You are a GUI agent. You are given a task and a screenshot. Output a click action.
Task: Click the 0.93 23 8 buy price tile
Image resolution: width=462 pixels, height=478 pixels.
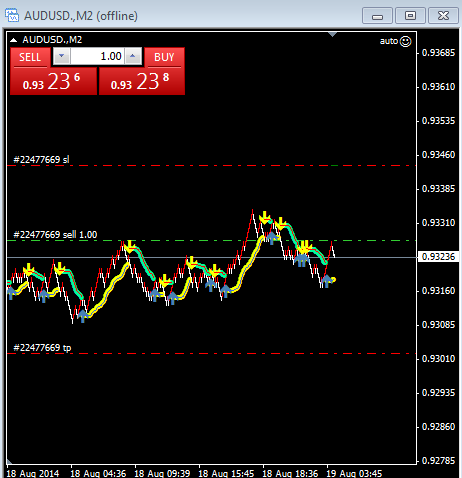pyautogui.click(x=142, y=81)
